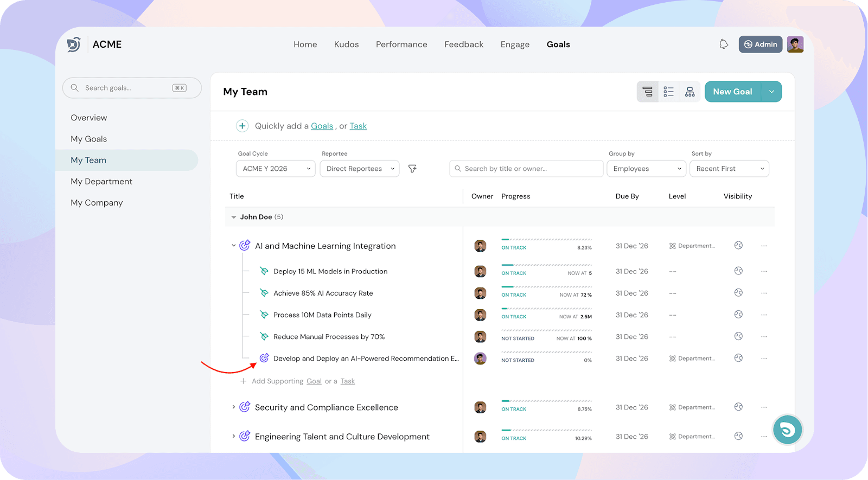Viewport: 868px width, 480px height.
Task: Toggle visibility icon for Deploy 15 ML Models
Action: tap(738, 271)
